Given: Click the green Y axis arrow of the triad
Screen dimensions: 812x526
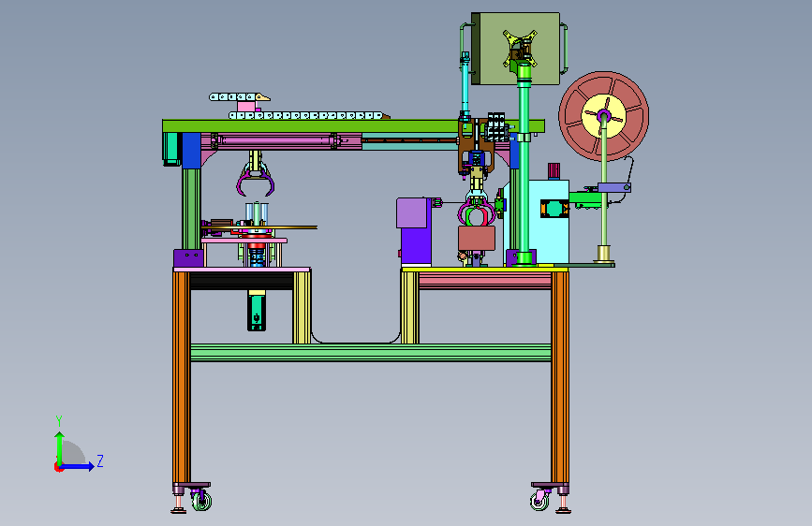Looking at the screenshot, I should pyautogui.click(x=60, y=447).
